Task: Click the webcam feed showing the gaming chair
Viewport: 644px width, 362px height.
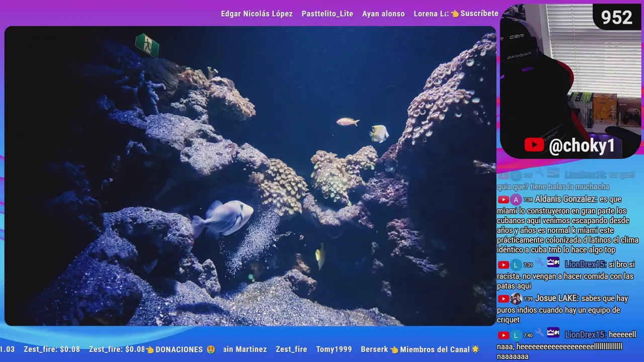Action: [570, 81]
